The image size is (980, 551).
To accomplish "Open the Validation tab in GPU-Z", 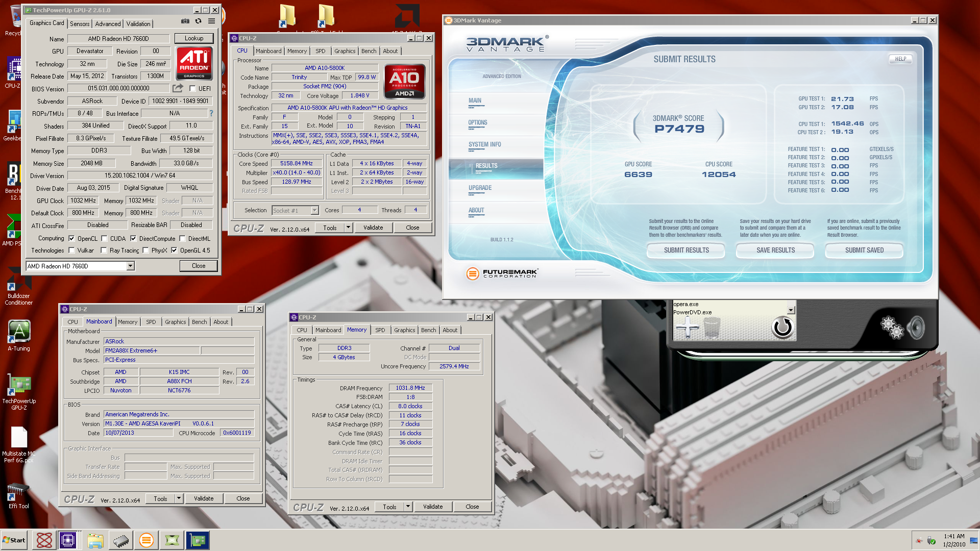I will (138, 23).
